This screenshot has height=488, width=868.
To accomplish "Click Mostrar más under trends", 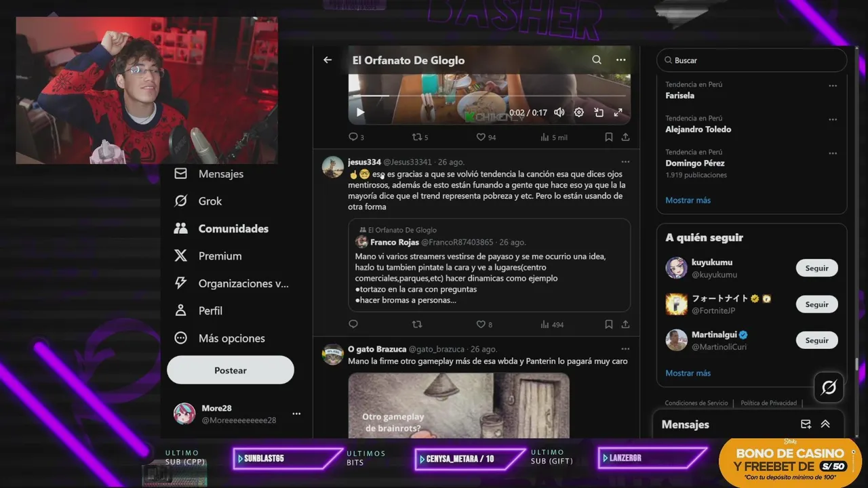I will pos(688,201).
